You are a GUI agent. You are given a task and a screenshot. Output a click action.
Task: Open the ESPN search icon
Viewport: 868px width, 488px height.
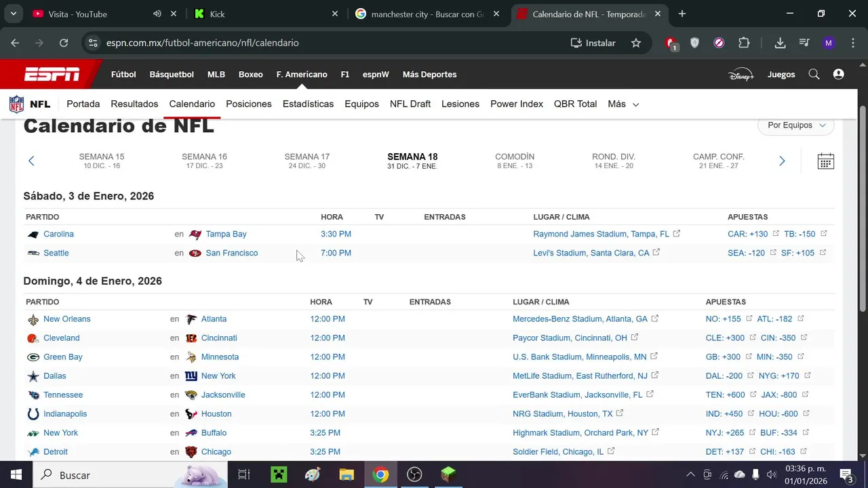tap(814, 75)
